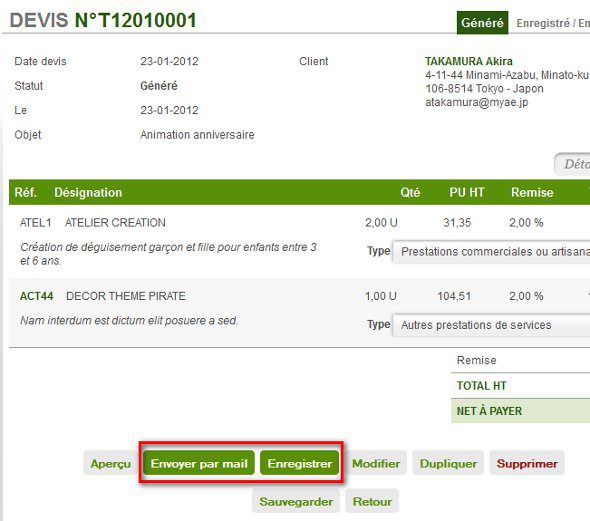590x521 pixels.
Task: Click the Qté column header
Action: tap(410, 192)
